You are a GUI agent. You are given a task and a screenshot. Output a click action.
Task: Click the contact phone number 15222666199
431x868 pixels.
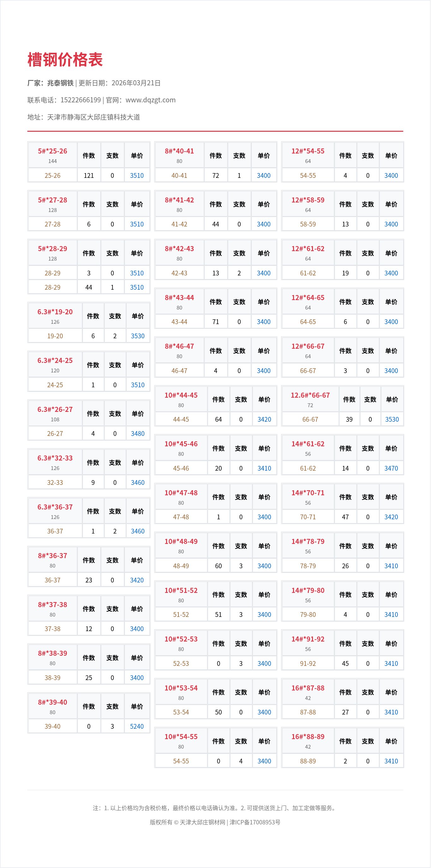pos(81,100)
